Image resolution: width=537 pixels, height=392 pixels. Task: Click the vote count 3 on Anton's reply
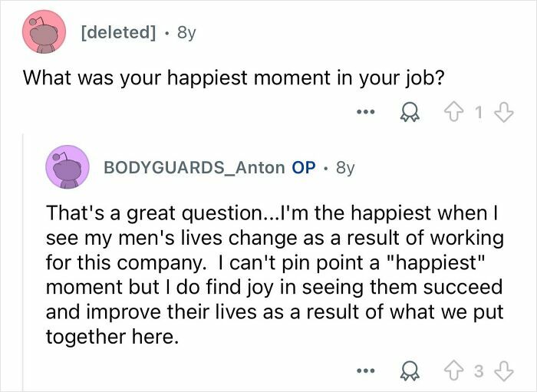pyautogui.click(x=479, y=371)
